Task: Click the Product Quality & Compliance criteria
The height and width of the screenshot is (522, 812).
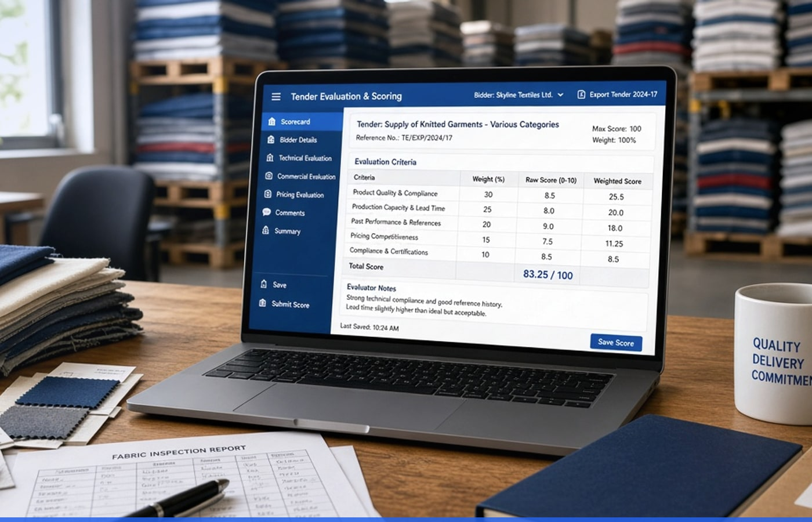Action: [x=395, y=193]
